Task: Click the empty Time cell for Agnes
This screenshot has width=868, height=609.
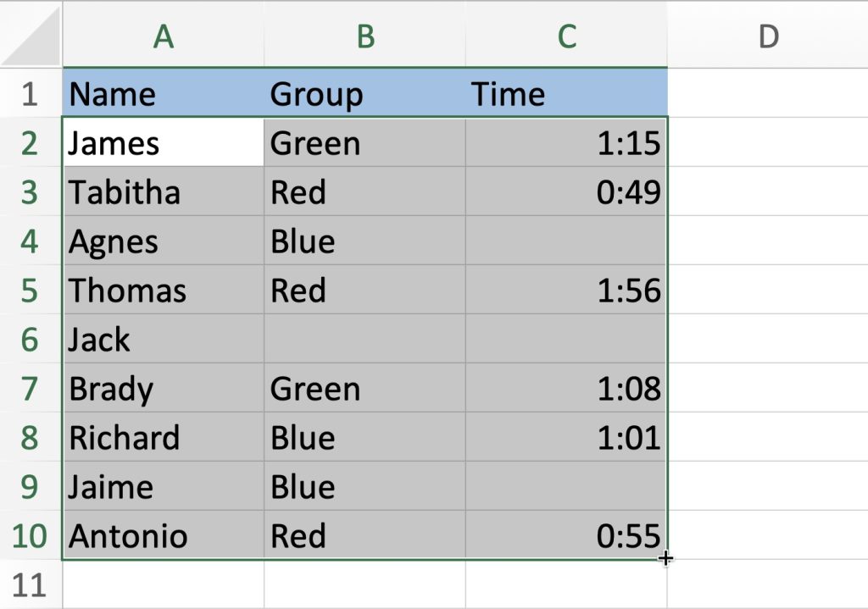Action: pos(566,241)
